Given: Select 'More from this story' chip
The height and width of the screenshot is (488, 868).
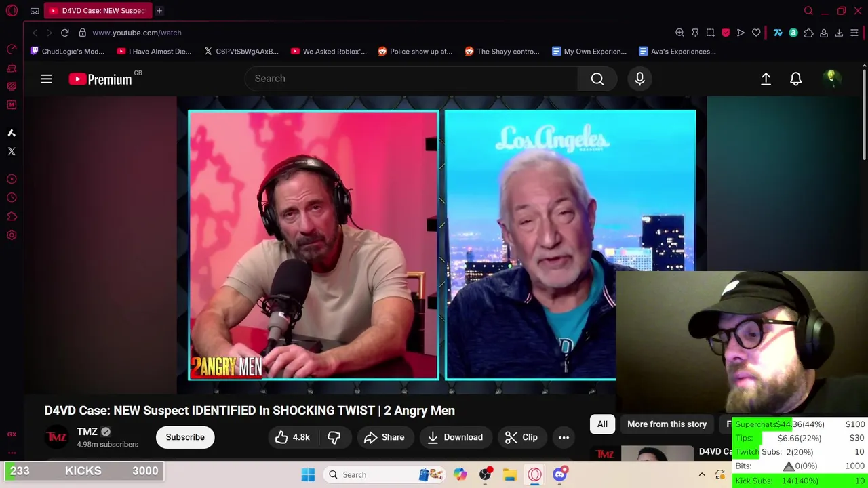Looking at the screenshot, I should tap(667, 424).
